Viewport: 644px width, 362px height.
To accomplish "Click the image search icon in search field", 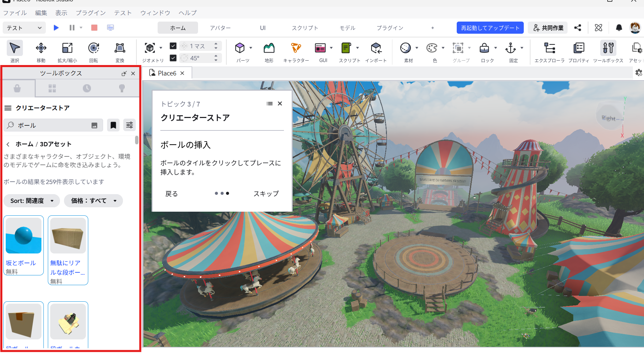I will [x=94, y=125].
